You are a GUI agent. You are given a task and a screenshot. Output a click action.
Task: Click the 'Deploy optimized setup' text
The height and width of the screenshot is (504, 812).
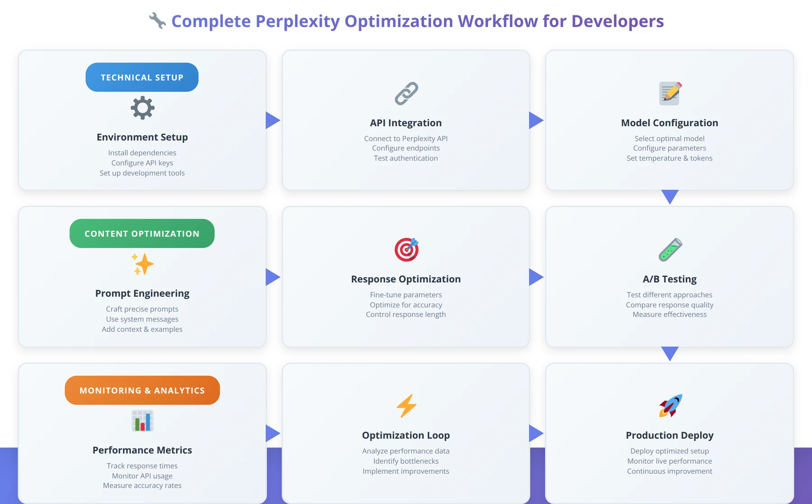pos(669,451)
